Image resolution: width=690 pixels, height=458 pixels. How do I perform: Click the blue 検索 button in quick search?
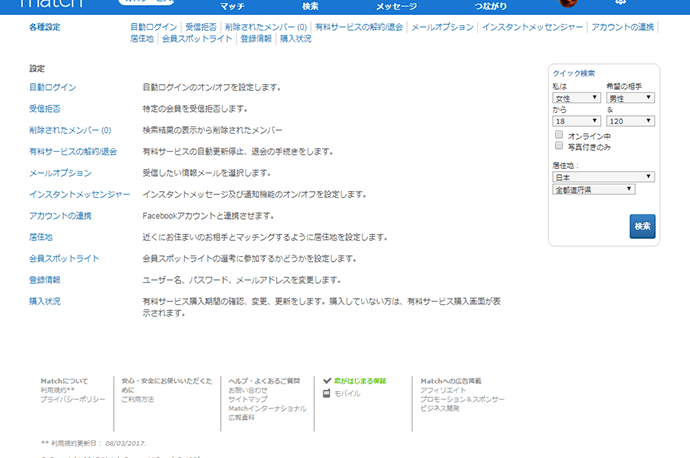(642, 226)
